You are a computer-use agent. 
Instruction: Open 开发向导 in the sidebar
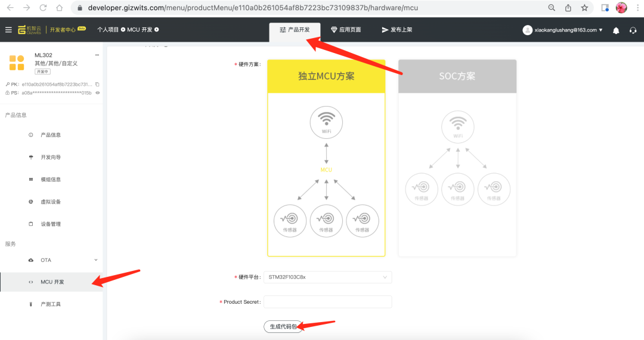pyautogui.click(x=51, y=157)
